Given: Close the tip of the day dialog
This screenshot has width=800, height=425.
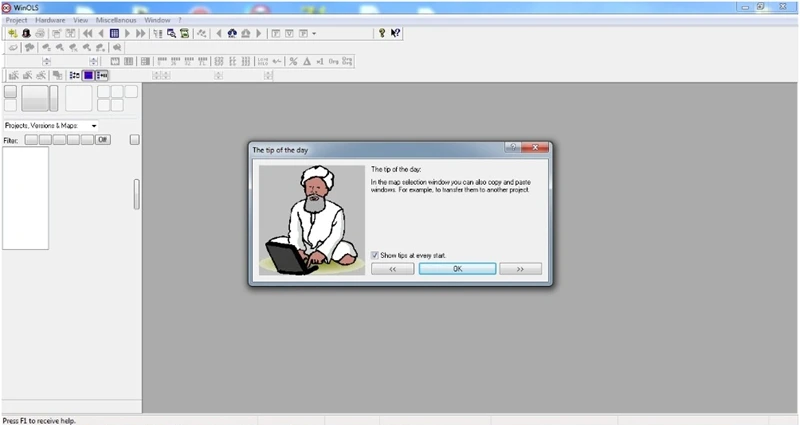Looking at the screenshot, I should [535, 147].
